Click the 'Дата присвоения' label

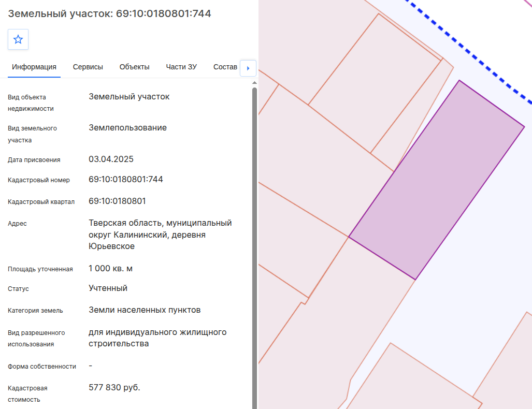[34, 160]
